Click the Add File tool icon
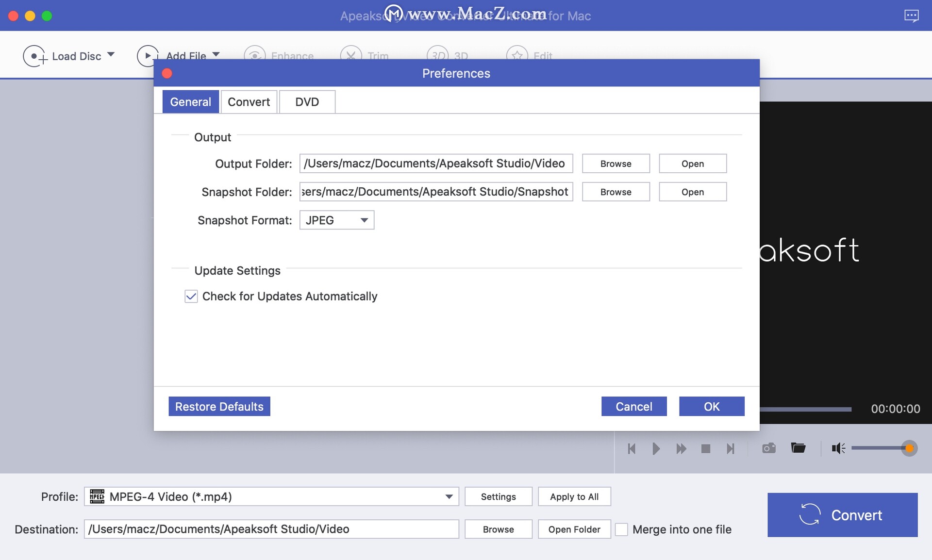This screenshot has height=560, width=932. (147, 55)
